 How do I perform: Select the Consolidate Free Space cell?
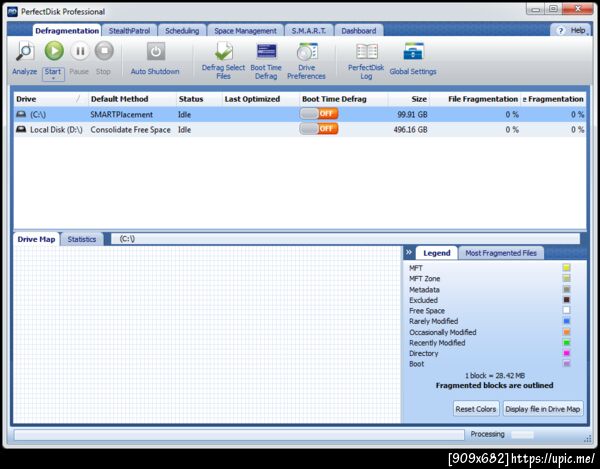click(130, 130)
